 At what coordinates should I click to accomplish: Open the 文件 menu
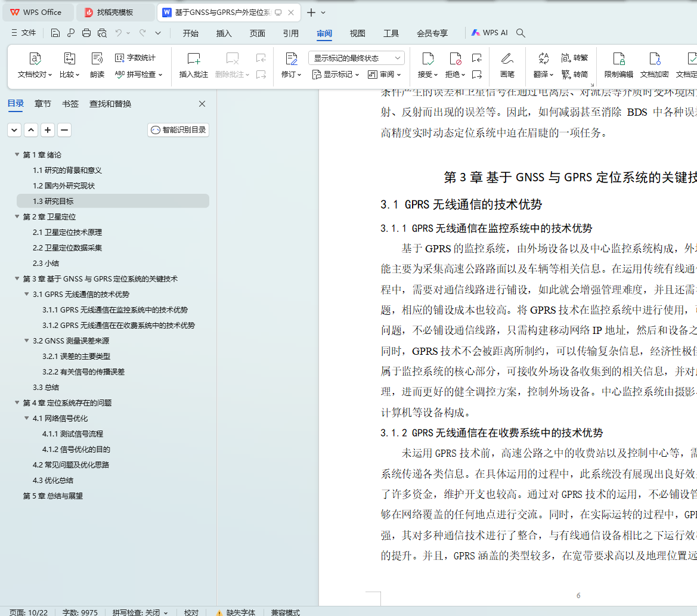click(24, 33)
